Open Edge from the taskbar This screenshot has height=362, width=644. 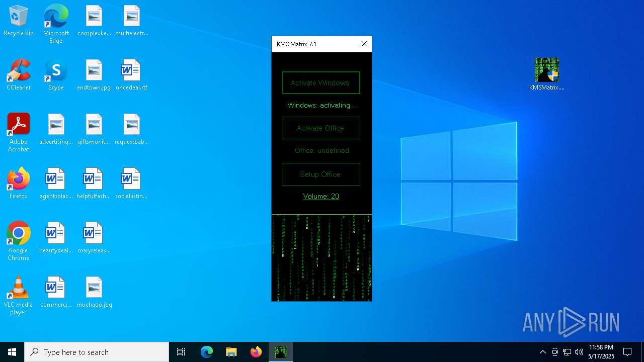(207, 352)
